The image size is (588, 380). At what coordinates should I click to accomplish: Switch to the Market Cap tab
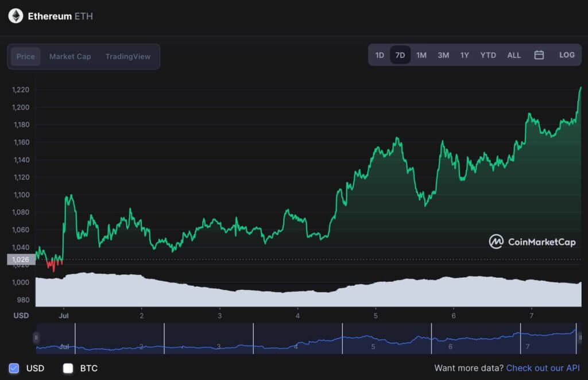(70, 57)
